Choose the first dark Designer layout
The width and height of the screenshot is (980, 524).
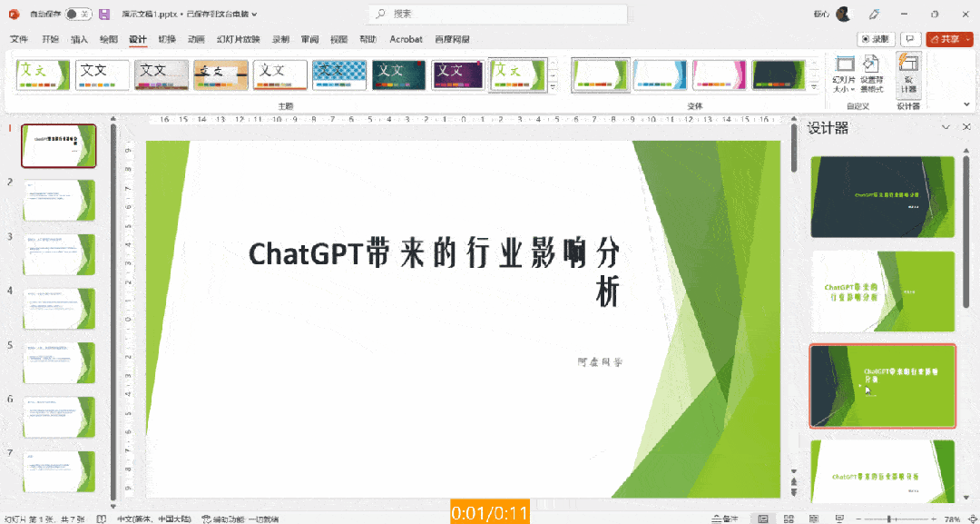pyautogui.click(x=883, y=197)
